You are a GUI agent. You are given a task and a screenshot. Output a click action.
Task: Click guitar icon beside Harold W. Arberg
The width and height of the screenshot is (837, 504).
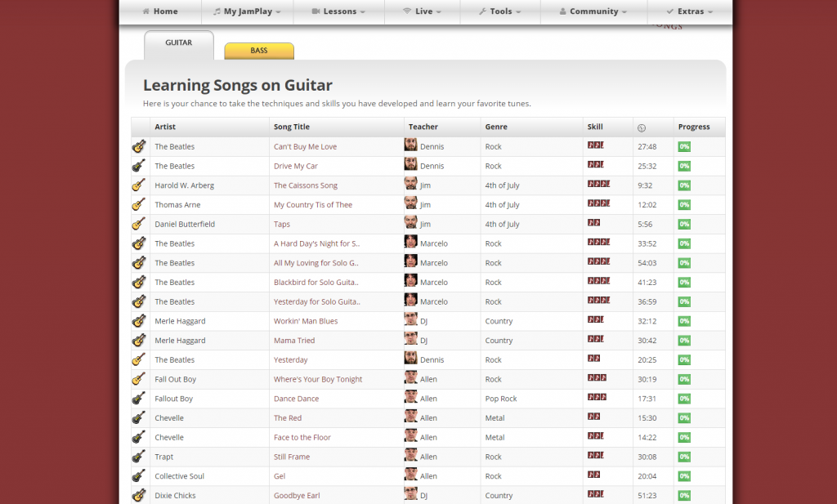(139, 185)
